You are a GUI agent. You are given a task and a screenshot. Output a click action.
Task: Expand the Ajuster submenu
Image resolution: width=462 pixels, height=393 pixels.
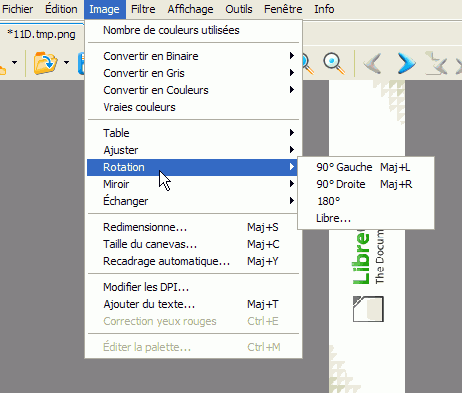[193, 150]
